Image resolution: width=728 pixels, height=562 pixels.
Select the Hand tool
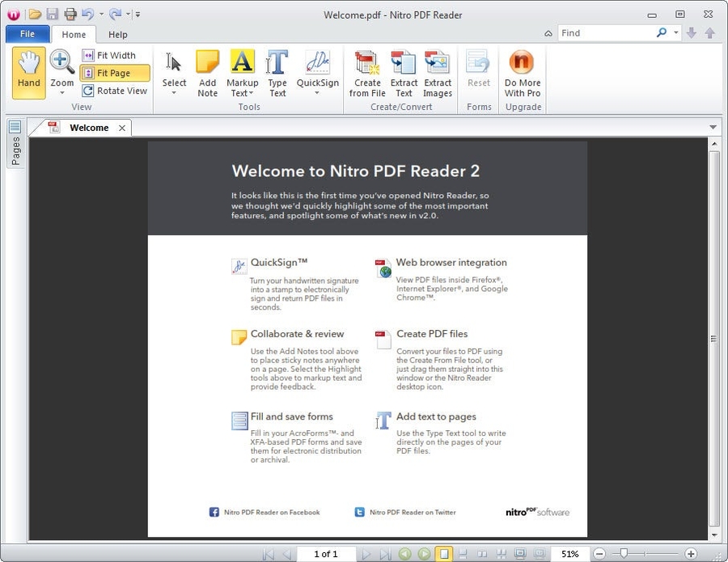[28, 71]
